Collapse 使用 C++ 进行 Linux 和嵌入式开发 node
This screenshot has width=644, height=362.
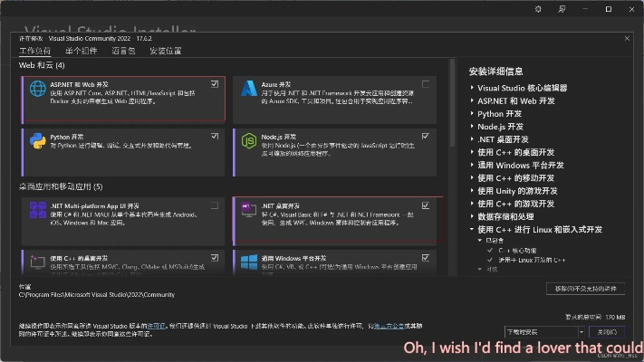[x=472, y=230]
